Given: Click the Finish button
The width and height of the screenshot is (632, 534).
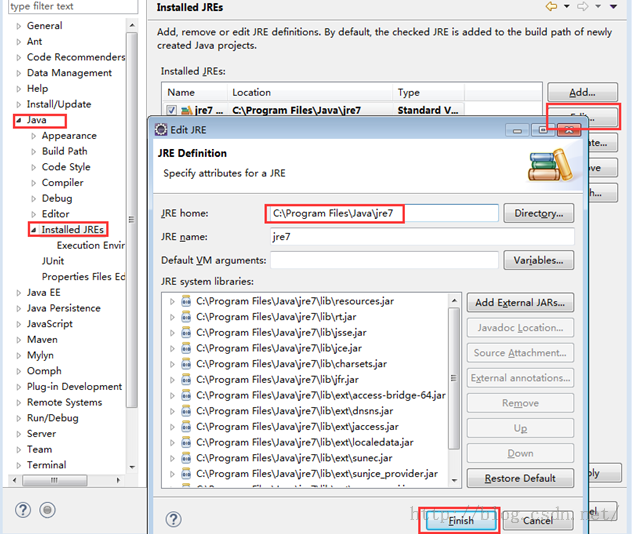Looking at the screenshot, I should (x=460, y=520).
